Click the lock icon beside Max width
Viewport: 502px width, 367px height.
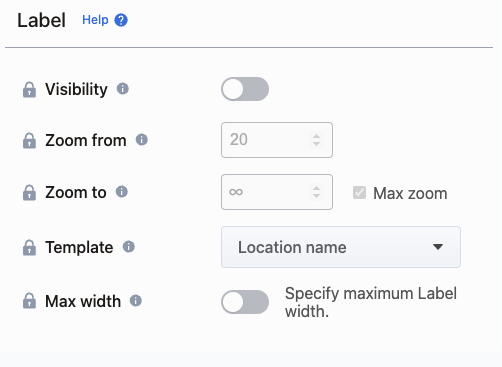pos(29,301)
